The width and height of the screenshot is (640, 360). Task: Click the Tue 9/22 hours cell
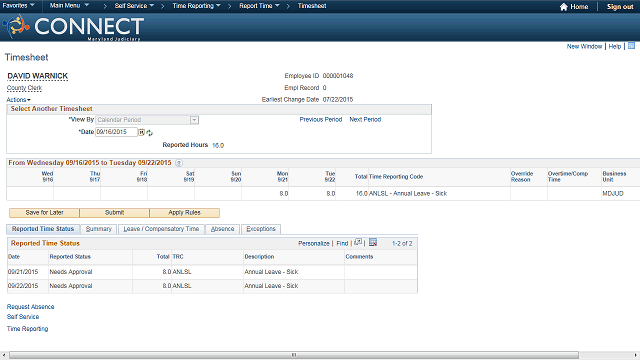tap(312, 193)
